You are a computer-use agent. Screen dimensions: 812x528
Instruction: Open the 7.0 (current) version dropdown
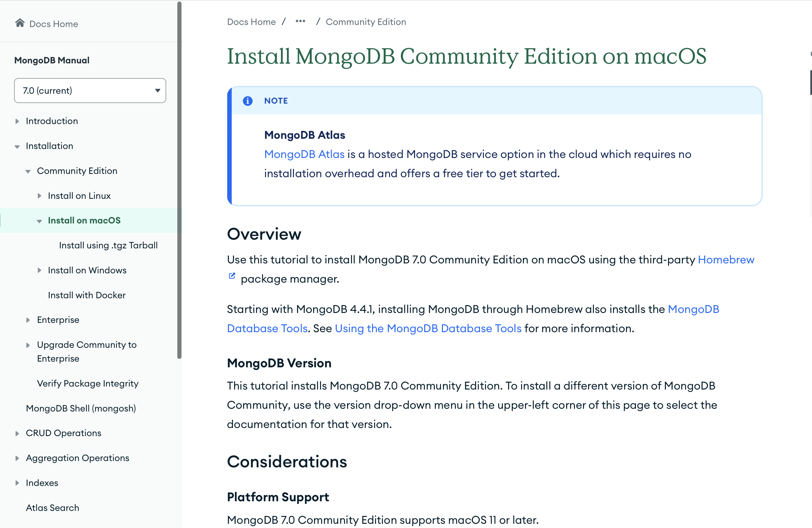tap(90, 90)
